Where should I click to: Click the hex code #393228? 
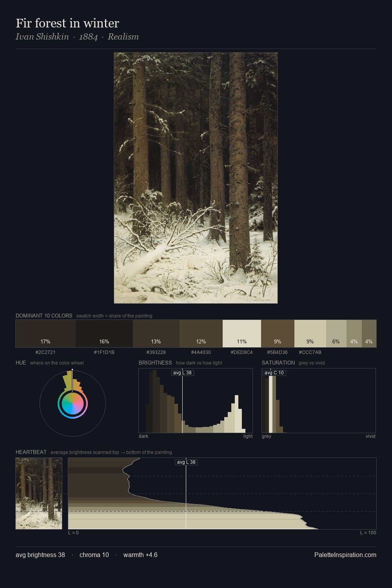point(156,352)
